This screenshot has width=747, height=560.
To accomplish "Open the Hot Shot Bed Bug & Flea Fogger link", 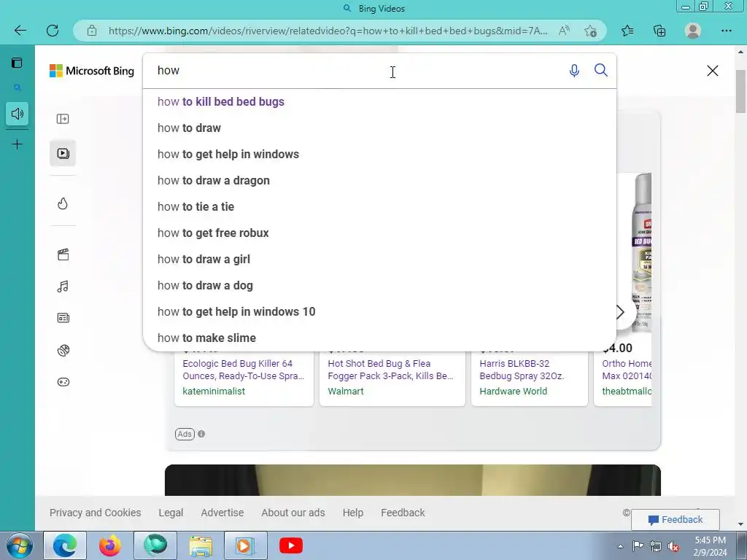I will [391, 370].
